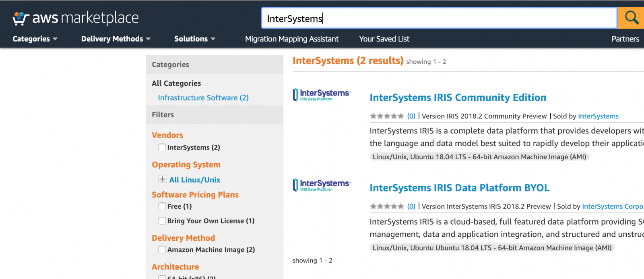Screen dimensions: 644x279
Task: Check the InterSystems (2) vendor filter
Action: (162, 148)
